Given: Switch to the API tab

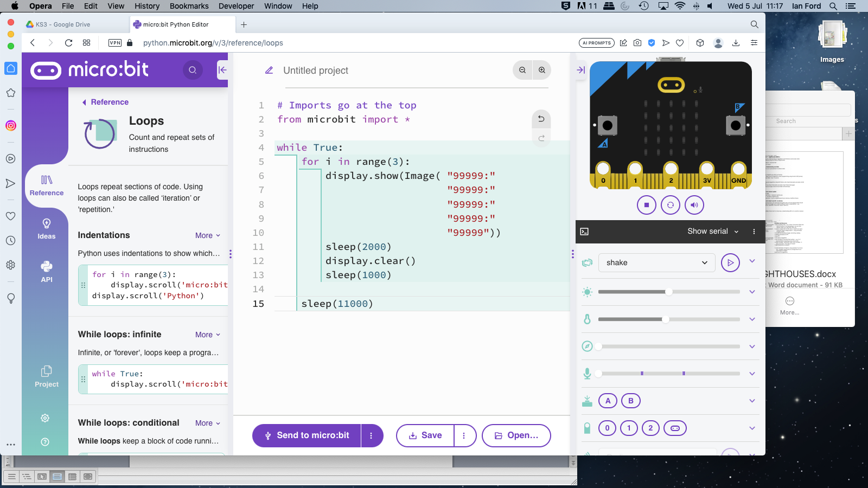Looking at the screenshot, I should pos(47,272).
